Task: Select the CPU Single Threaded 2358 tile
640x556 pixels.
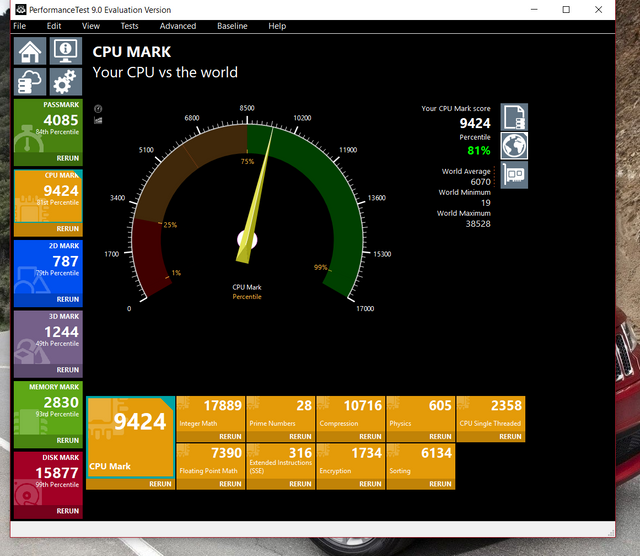Action: [x=491, y=414]
